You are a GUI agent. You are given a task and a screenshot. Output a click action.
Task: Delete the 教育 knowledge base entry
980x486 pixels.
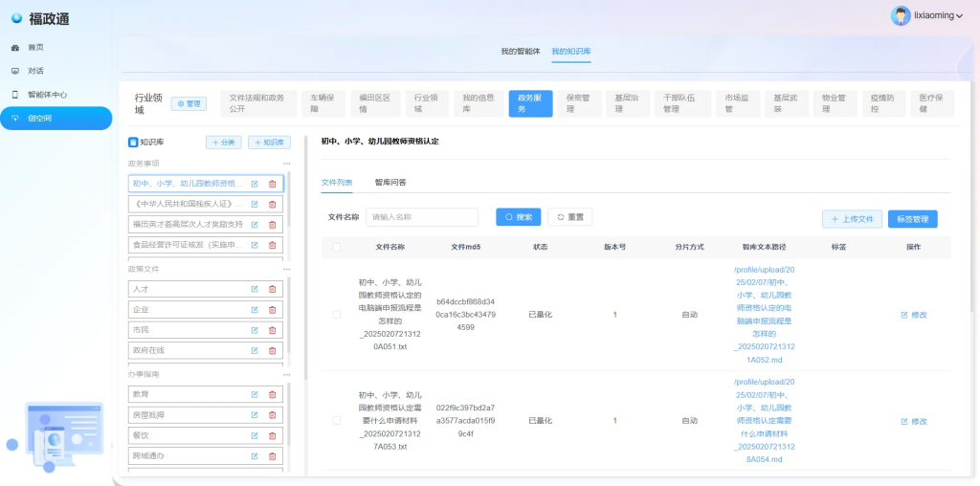(x=272, y=394)
